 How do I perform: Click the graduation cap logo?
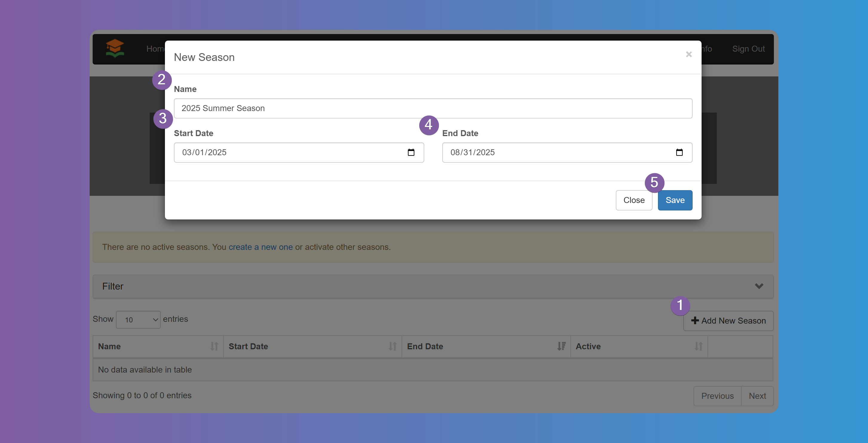click(x=114, y=48)
